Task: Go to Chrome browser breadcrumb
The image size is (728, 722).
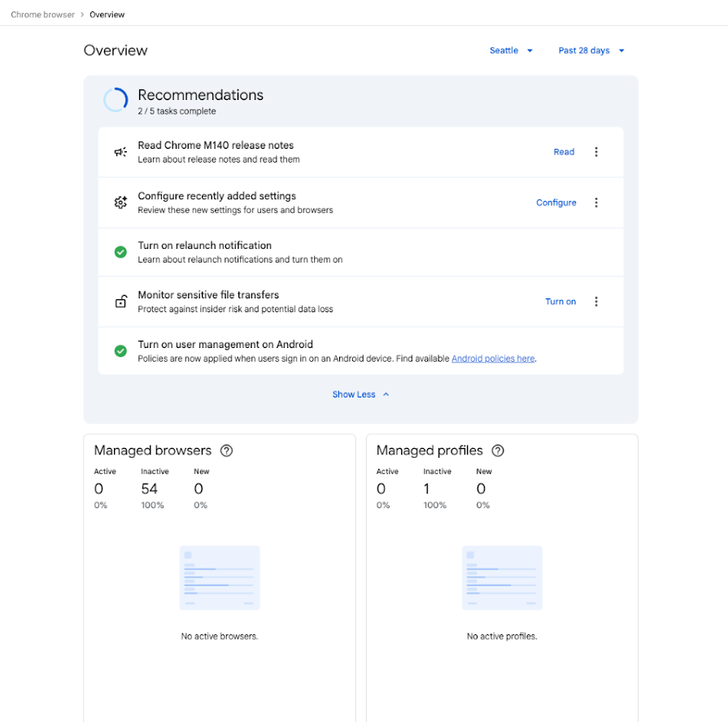Action: click(43, 15)
